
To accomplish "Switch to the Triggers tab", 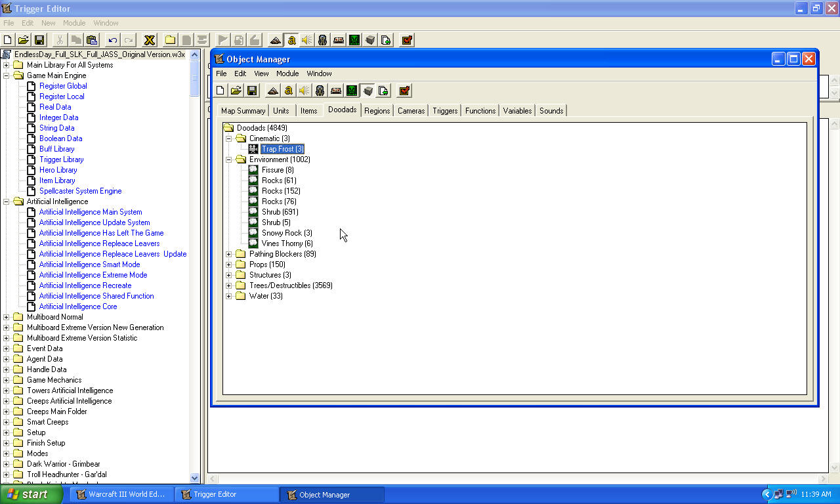I will click(445, 111).
